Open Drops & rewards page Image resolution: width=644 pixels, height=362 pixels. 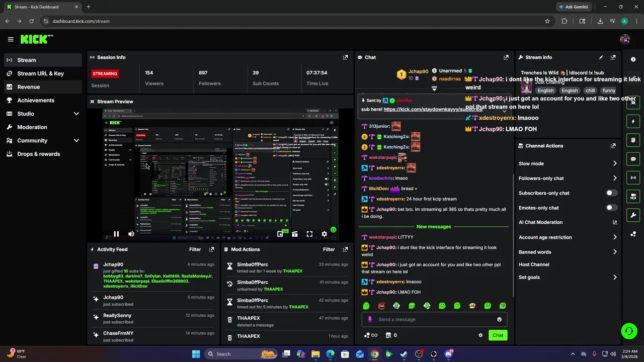[43, 154]
